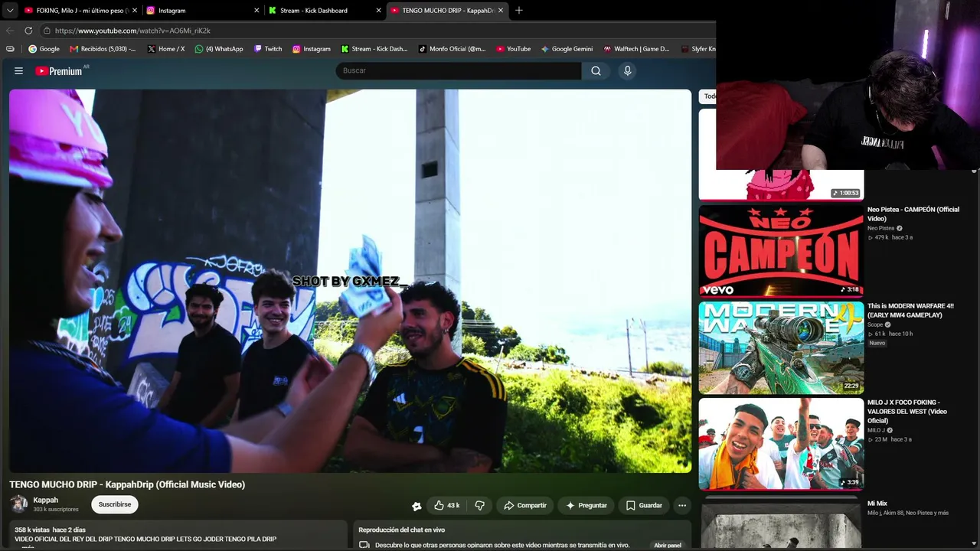Click the YouTube search magnifier button
Image resolution: width=980 pixels, height=551 pixels.
596,70
